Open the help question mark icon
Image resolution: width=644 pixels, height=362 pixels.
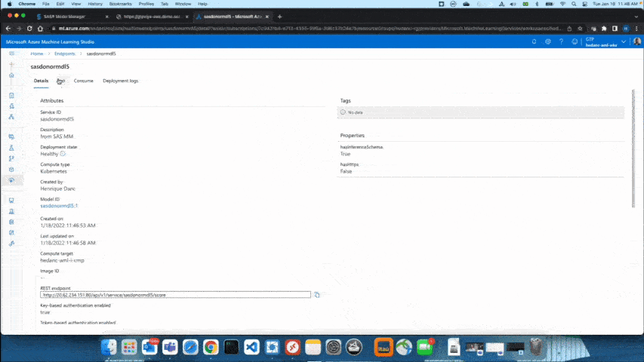point(561,41)
